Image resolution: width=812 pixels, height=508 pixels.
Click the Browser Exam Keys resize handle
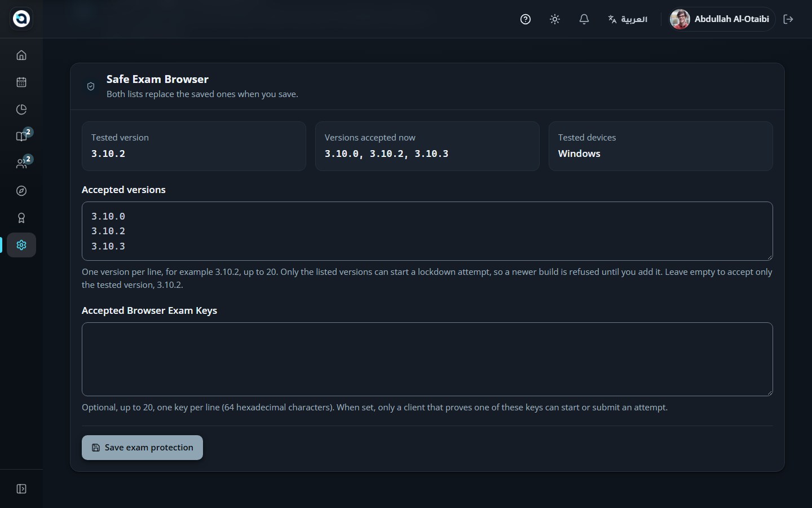[x=769, y=392]
